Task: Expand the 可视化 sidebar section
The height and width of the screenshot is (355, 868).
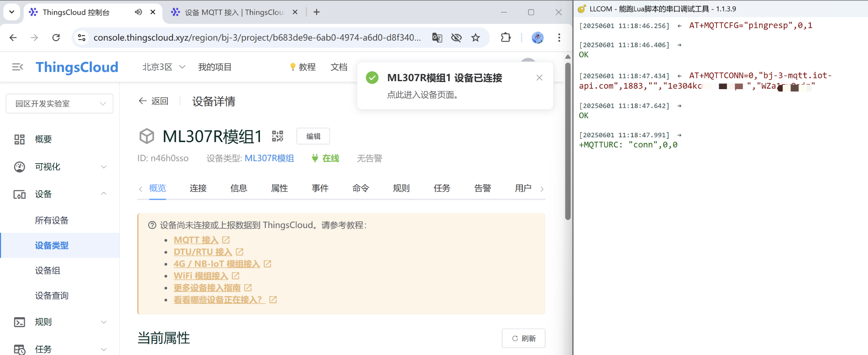Action: click(60, 166)
